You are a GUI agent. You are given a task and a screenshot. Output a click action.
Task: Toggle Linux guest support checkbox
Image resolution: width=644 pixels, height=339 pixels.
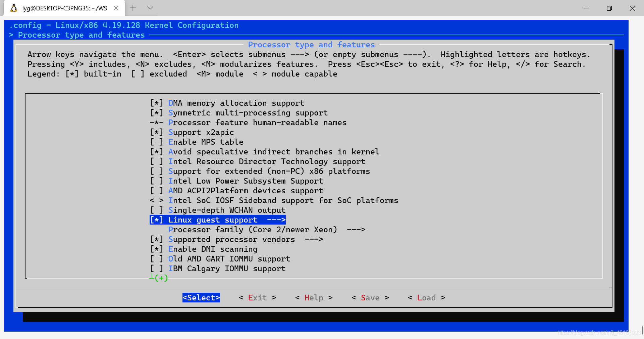(x=156, y=220)
